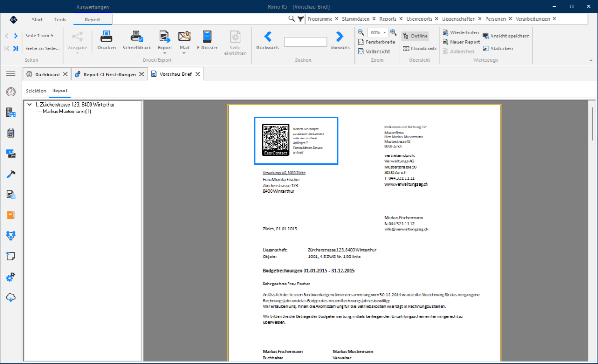Open the Selektion sub-tab
This screenshot has width=598, height=364.
pyautogui.click(x=36, y=91)
